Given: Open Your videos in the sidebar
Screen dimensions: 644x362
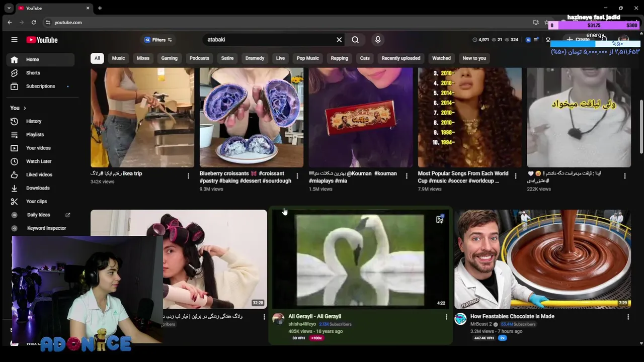Looking at the screenshot, I should (40, 148).
